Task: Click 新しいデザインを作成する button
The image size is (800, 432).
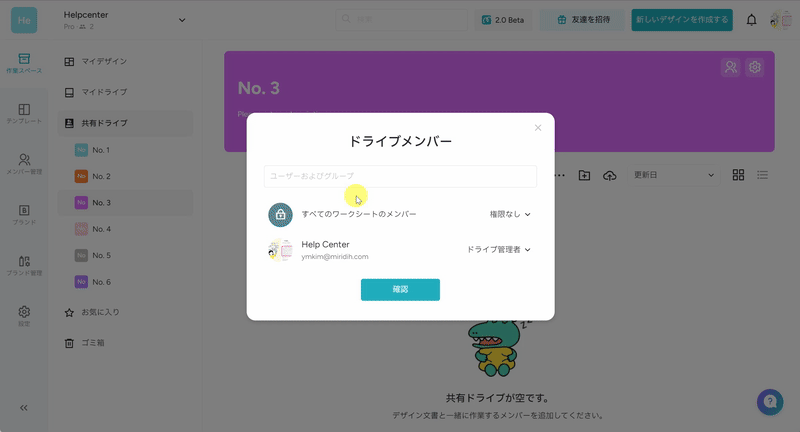Action: coord(682,20)
